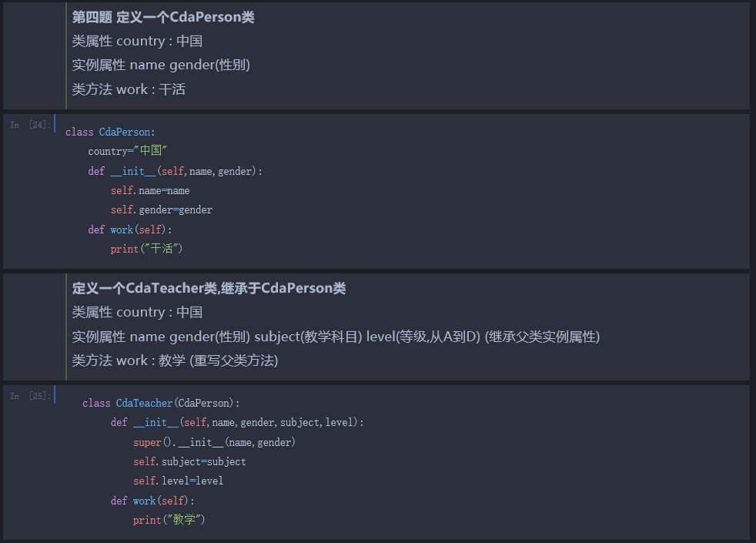The width and height of the screenshot is (756, 543).
Task: Click the "类方法 work : 干活" markdown line
Action: 129,89
